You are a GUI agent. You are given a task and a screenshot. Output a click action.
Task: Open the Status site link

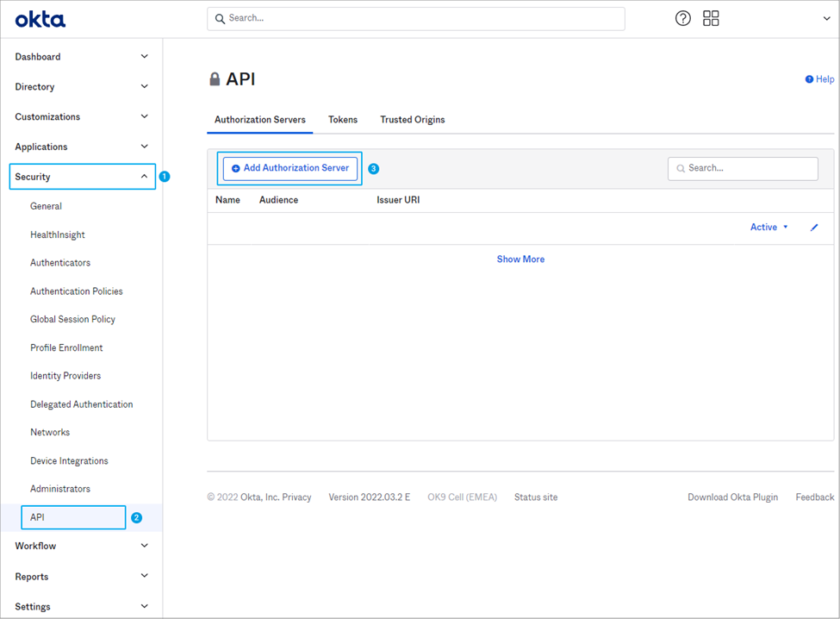tap(536, 497)
